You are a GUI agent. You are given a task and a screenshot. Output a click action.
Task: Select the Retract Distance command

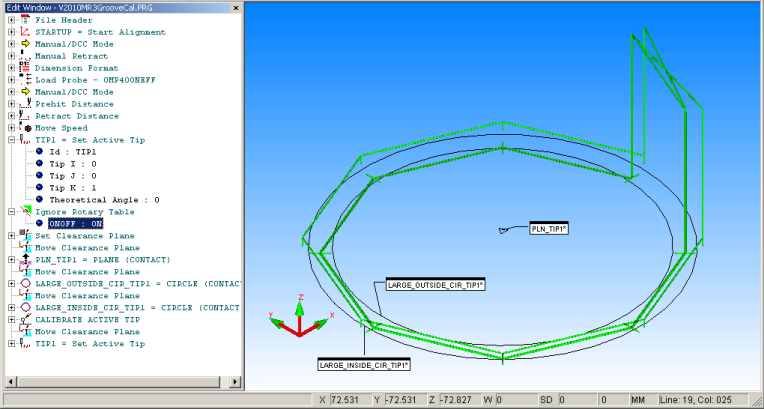click(76, 116)
